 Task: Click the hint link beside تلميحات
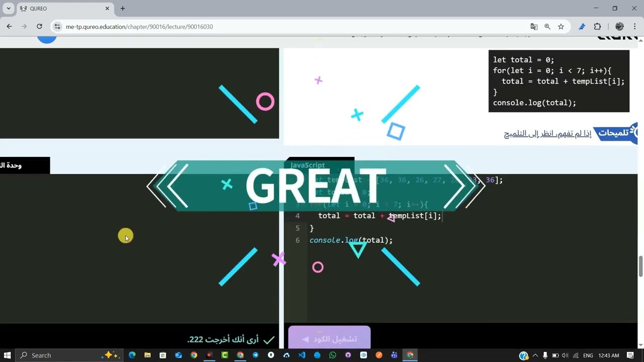click(x=547, y=133)
